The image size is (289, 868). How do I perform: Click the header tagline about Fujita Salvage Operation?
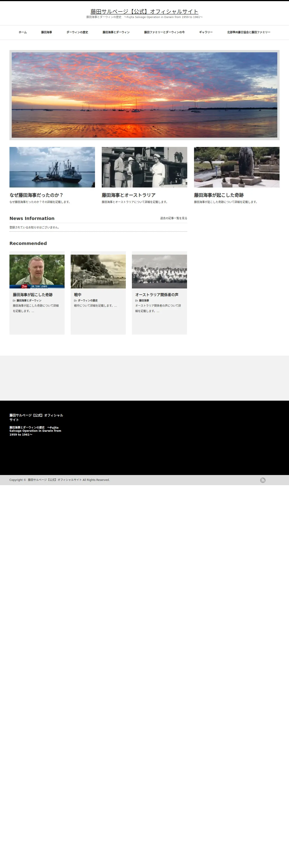tap(144, 17)
